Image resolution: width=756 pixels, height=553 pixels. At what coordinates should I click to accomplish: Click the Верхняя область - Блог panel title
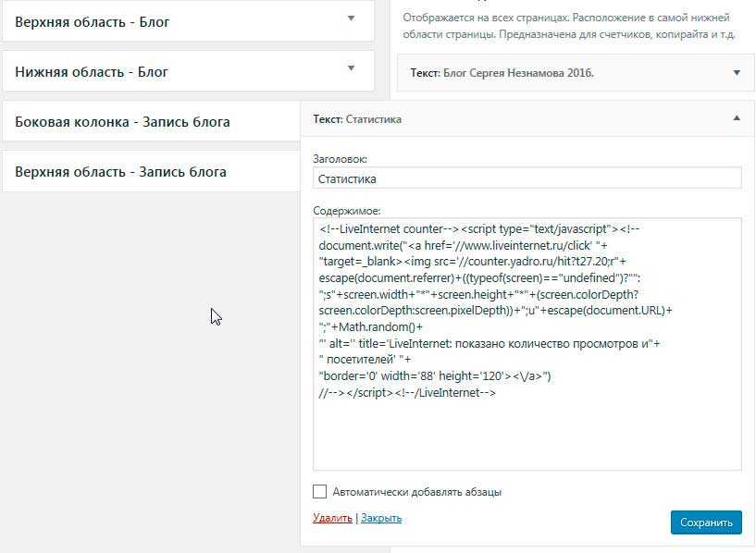point(93,21)
